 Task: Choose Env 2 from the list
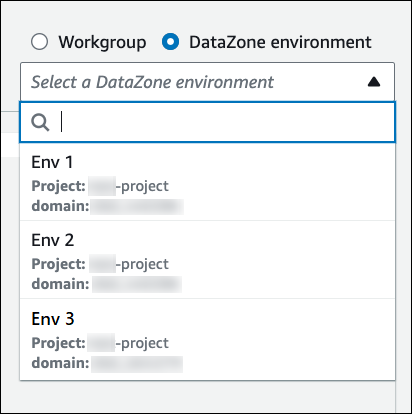tap(207, 260)
